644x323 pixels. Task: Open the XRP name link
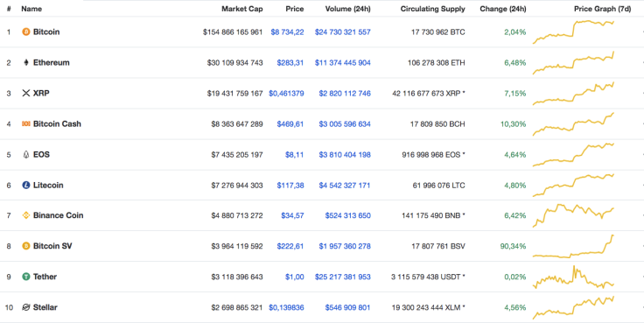point(41,94)
